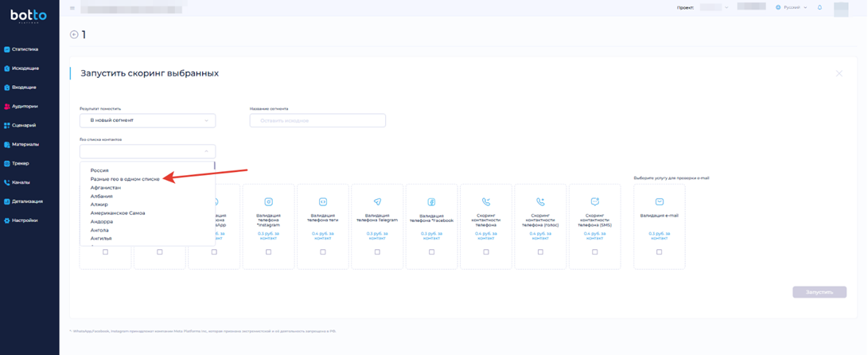Choose "Россия" from the geo list
The image size is (868, 355).
click(99, 170)
